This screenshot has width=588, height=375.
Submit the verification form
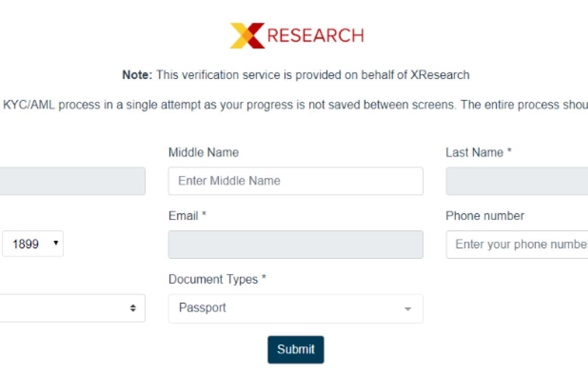coord(296,350)
